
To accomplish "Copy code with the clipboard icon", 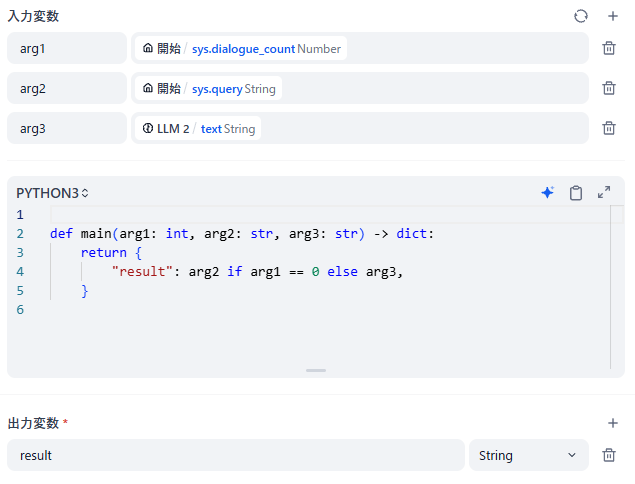I will (x=576, y=193).
